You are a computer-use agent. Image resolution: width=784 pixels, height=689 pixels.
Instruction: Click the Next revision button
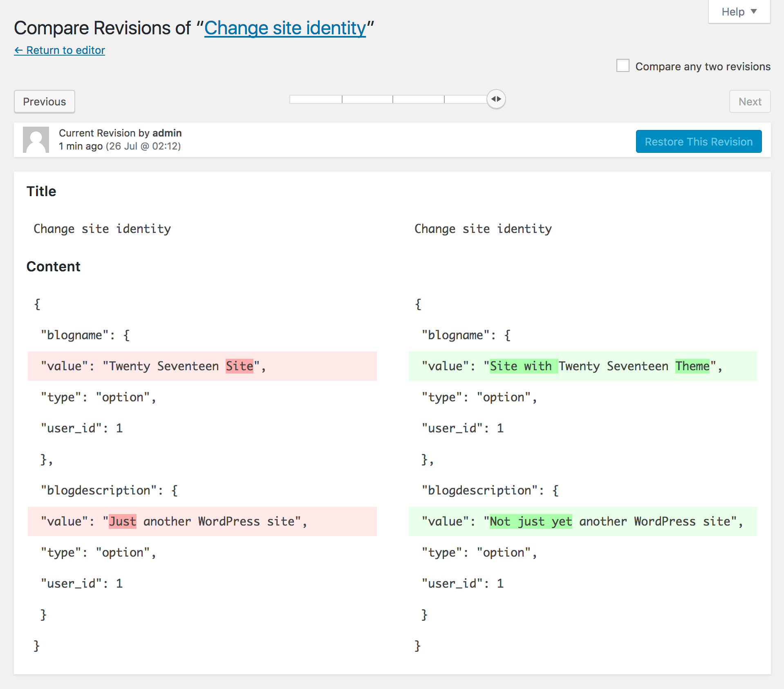tap(749, 102)
